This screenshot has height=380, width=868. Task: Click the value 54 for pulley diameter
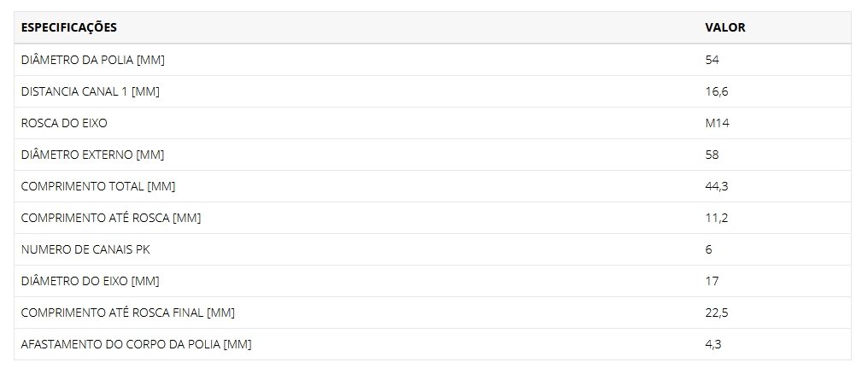point(712,60)
